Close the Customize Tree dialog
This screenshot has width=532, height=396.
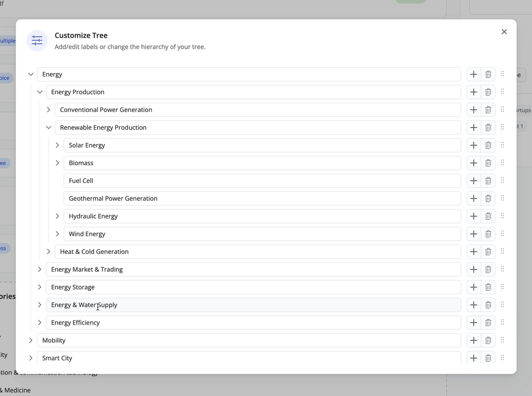pos(504,32)
